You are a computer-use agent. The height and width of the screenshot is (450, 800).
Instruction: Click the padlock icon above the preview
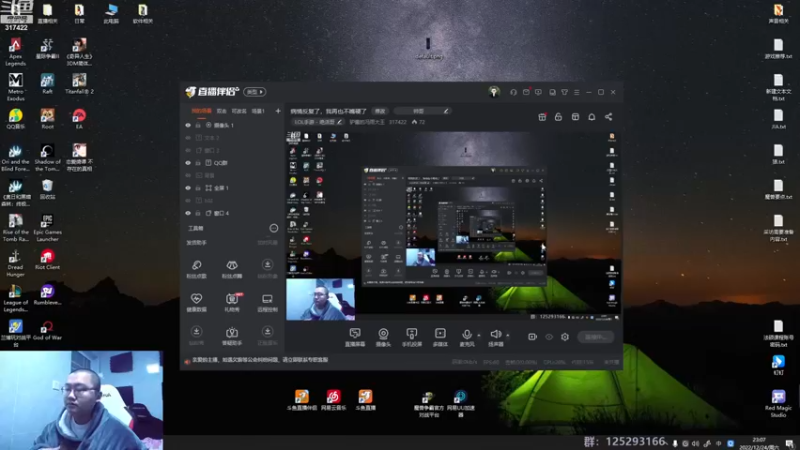point(558,117)
